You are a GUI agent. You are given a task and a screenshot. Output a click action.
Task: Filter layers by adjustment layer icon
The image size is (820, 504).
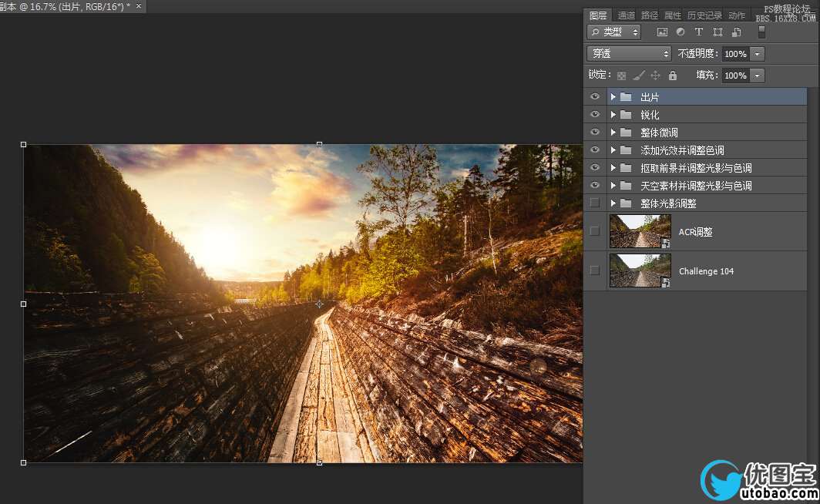(x=681, y=32)
